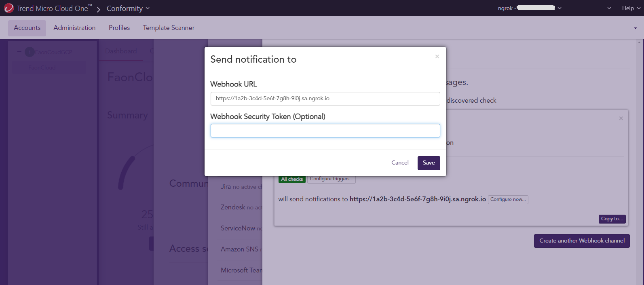The width and height of the screenshot is (644, 285).
Task: Click the Copy to button
Action: [612, 219]
